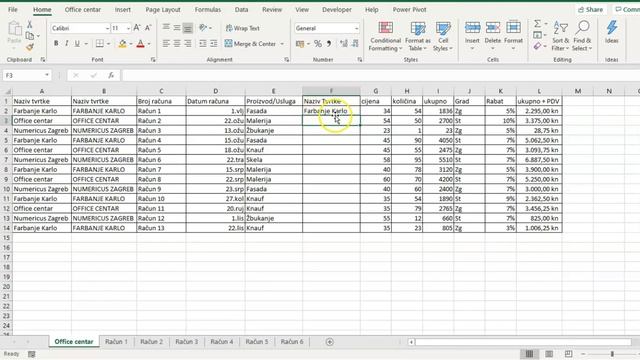Apply red font color
Image resolution: width=640 pixels, height=360 pixels.
click(x=140, y=43)
